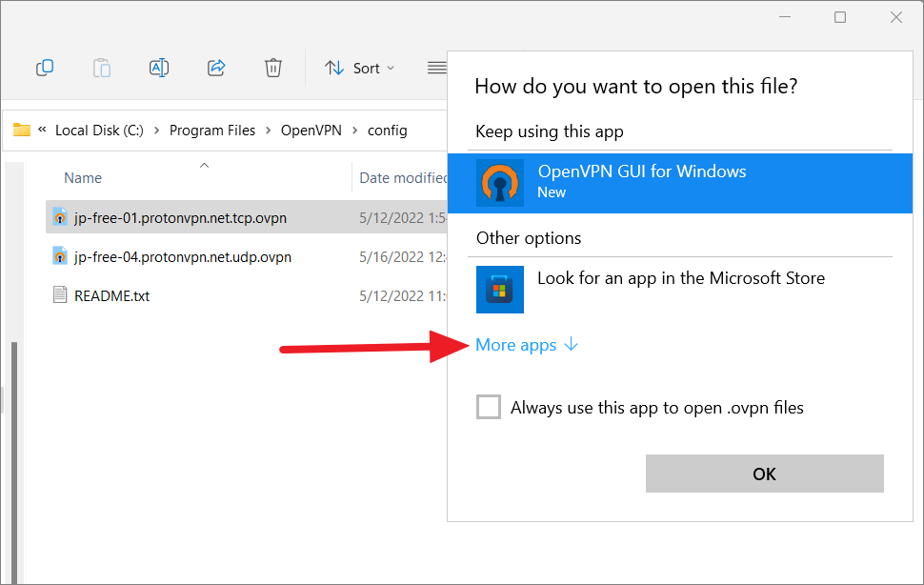This screenshot has height=585, width=924.
Task: Click the README.txt file icon
Action: click(x=60, y=295)
